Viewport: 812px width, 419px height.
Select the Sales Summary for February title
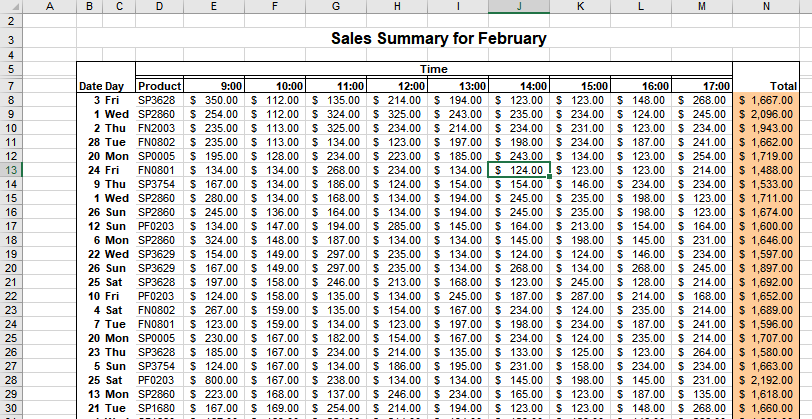[x=438, y=40]
